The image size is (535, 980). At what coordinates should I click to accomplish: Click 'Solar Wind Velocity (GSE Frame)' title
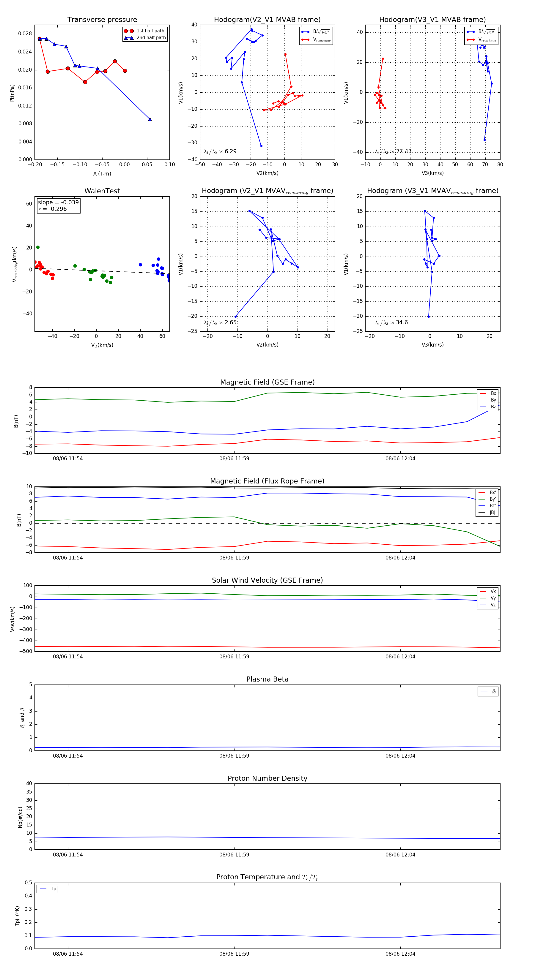(x=267, y=580)
